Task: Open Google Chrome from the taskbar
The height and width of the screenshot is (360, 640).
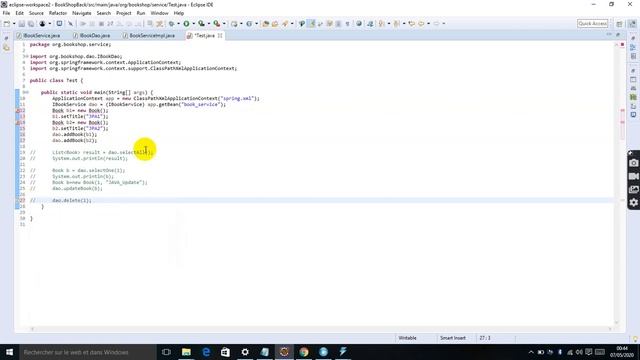Action: pyautogui.click(x=304, y=352)
